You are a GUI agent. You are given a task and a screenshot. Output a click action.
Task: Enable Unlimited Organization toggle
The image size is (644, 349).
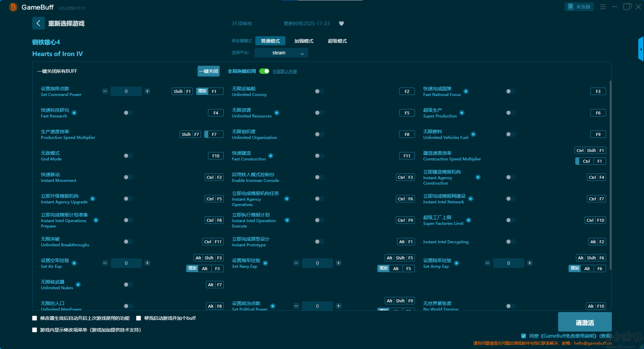click(319, 134)
